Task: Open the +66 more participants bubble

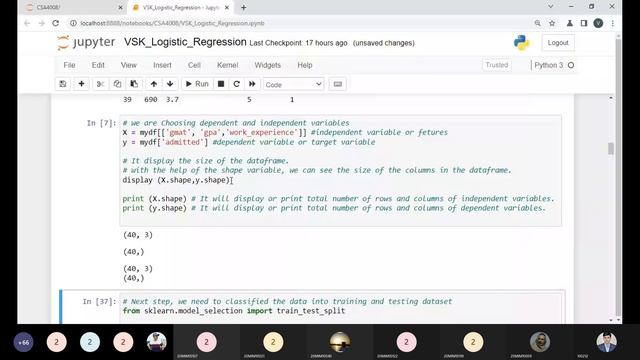Action: click(x=24, y=342)
